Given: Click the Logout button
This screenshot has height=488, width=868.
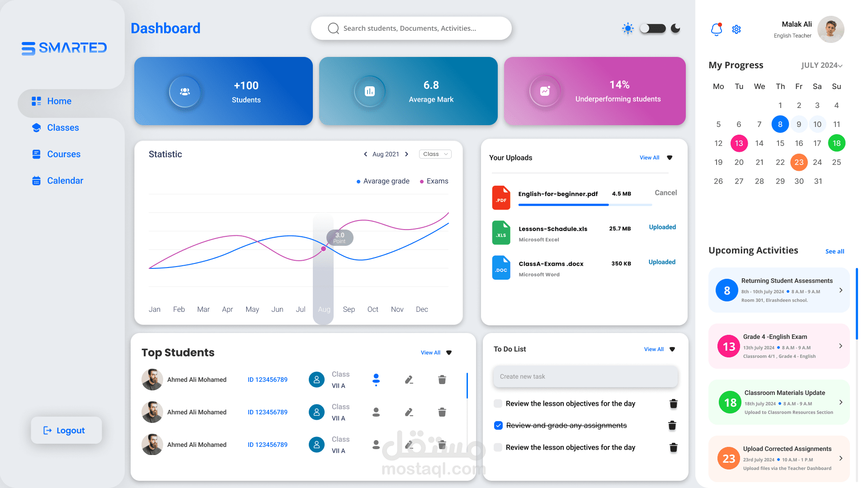Looking at the screenshot, I should (x=66, y=430).
